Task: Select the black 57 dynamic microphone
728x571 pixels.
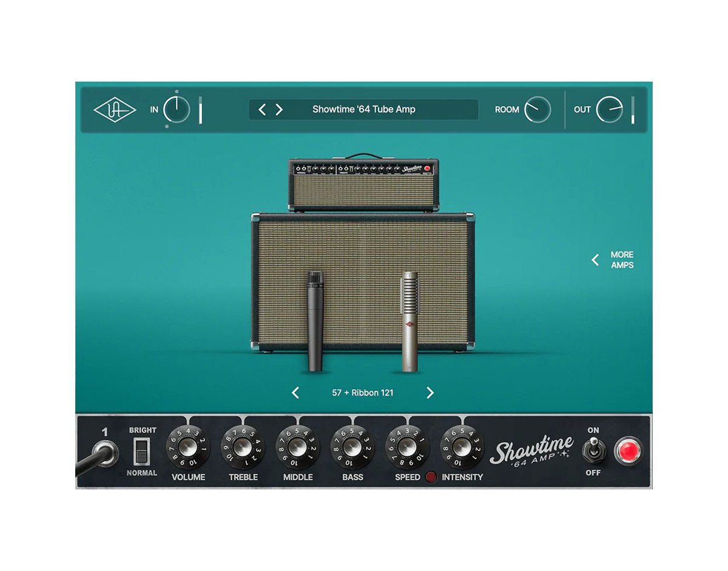Action: (x=314, y=321)
